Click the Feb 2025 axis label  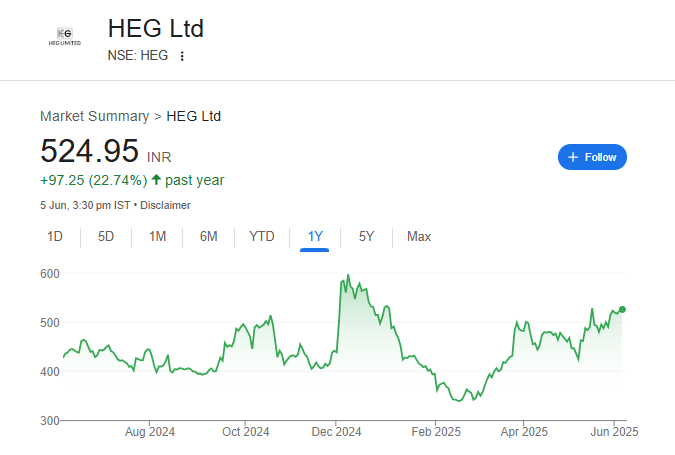click(x=436, y=432)
